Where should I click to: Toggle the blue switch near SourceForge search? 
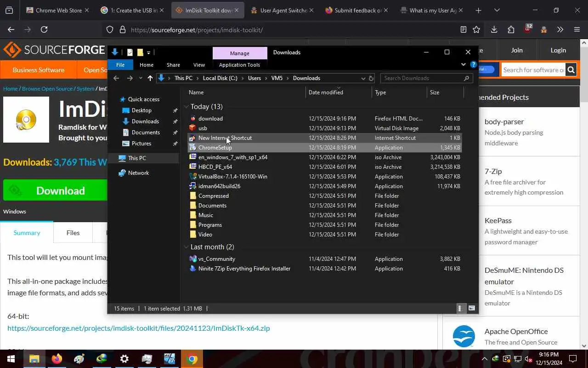click(x=486, y=69)
